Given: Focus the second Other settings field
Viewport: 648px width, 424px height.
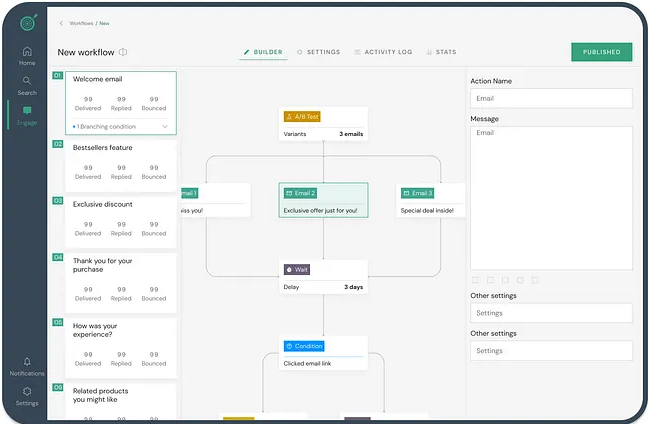Looking at the screenshot, I should (x=551, y=350).
